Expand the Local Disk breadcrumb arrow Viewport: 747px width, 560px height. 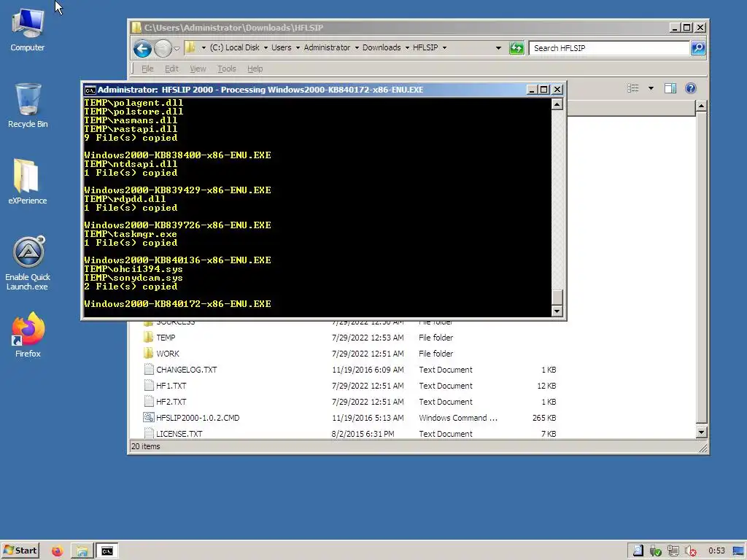(266, 47)
